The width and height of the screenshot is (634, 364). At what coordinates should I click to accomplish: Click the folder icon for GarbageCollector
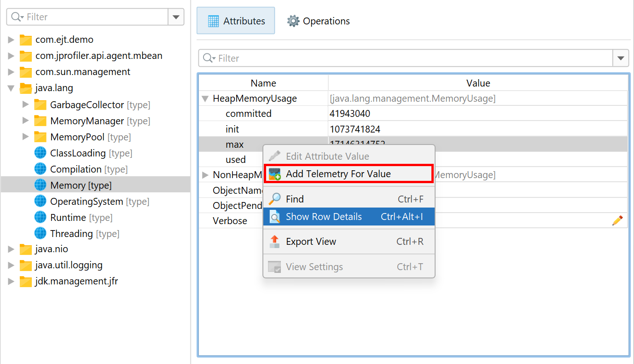point(41,105)
